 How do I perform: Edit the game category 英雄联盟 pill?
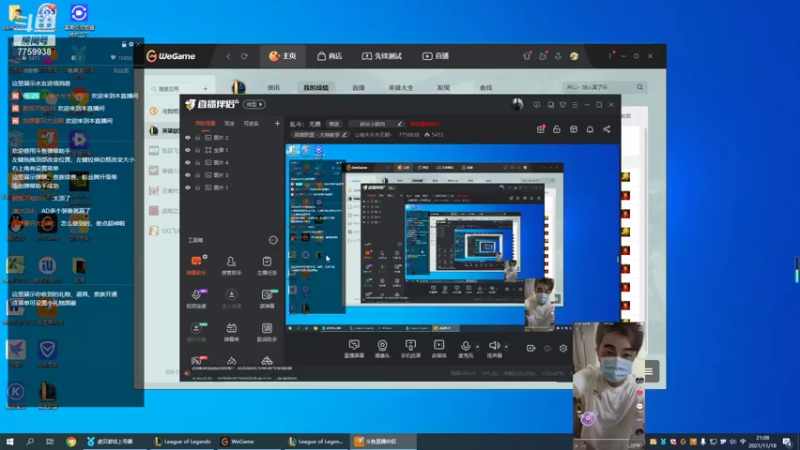tap(320, 135)
